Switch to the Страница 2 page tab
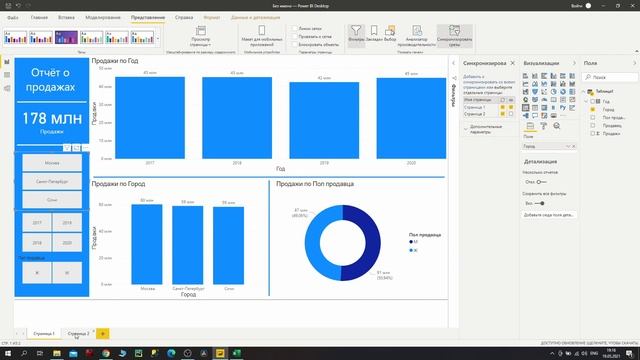 tap(78, 333)
